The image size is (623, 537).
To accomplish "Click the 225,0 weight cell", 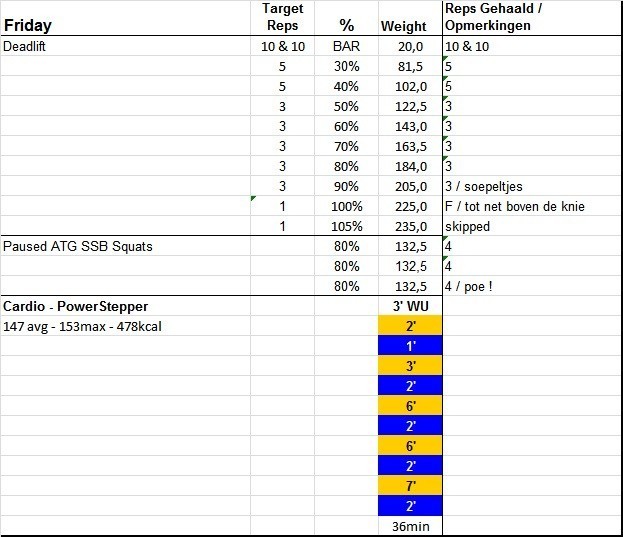I will point(411,206).
